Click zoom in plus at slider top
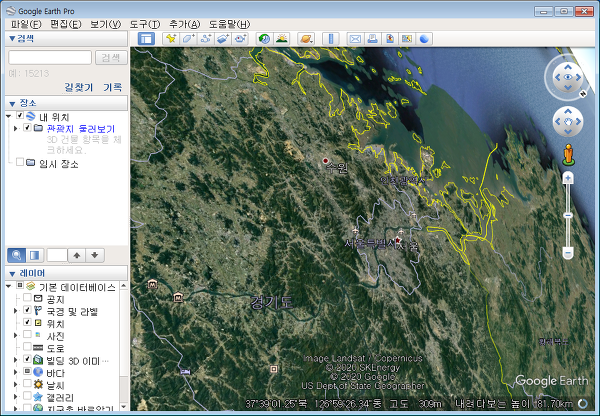The image size is (600, 416). pos(568,178)
